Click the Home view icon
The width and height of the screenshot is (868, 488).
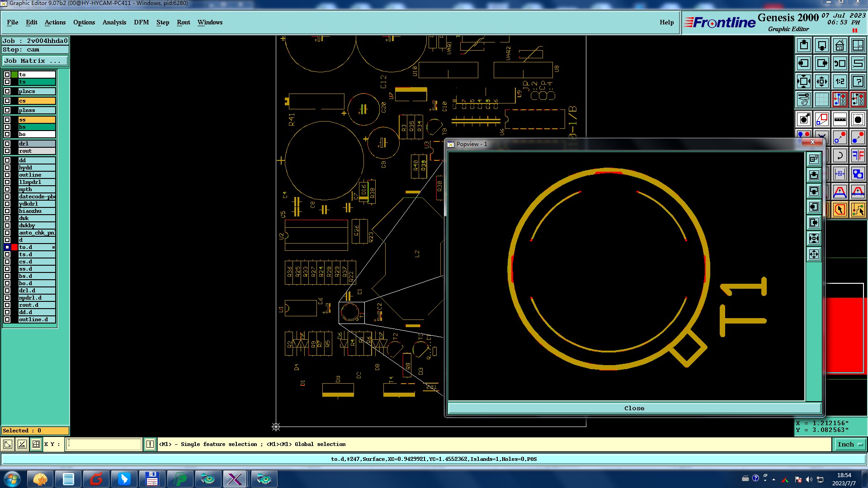click(x=840, y=45)
